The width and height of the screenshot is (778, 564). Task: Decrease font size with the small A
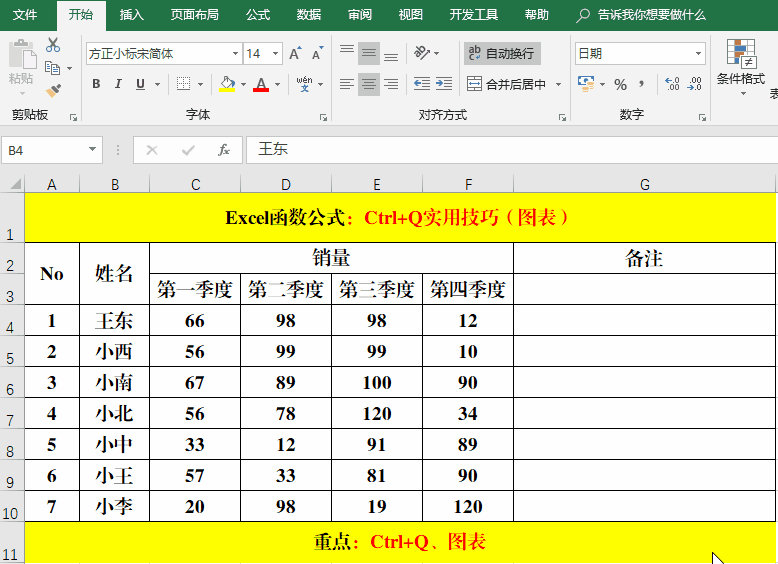[x=318, y=53]
